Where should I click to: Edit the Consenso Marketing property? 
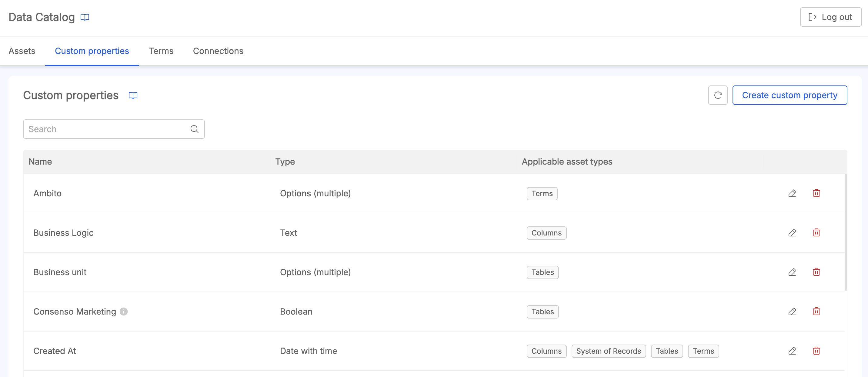pos(792,312)
